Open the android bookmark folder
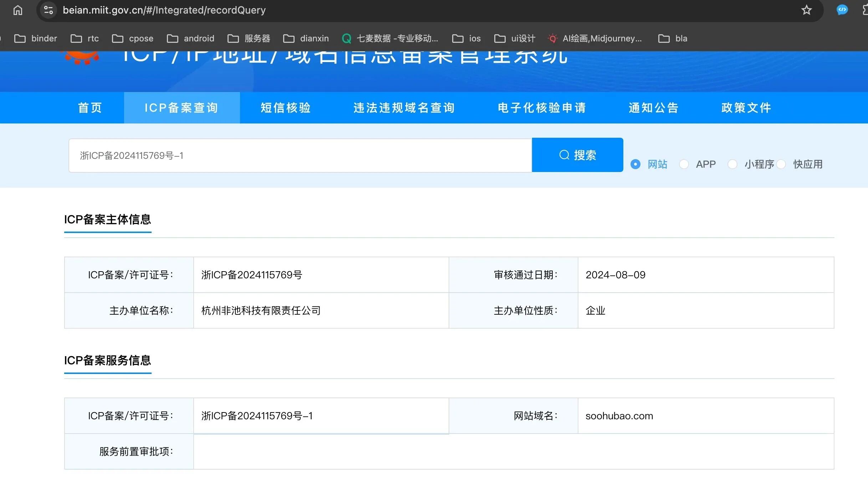The height and width of the screenshot is (491, 868). pos(191,38)
